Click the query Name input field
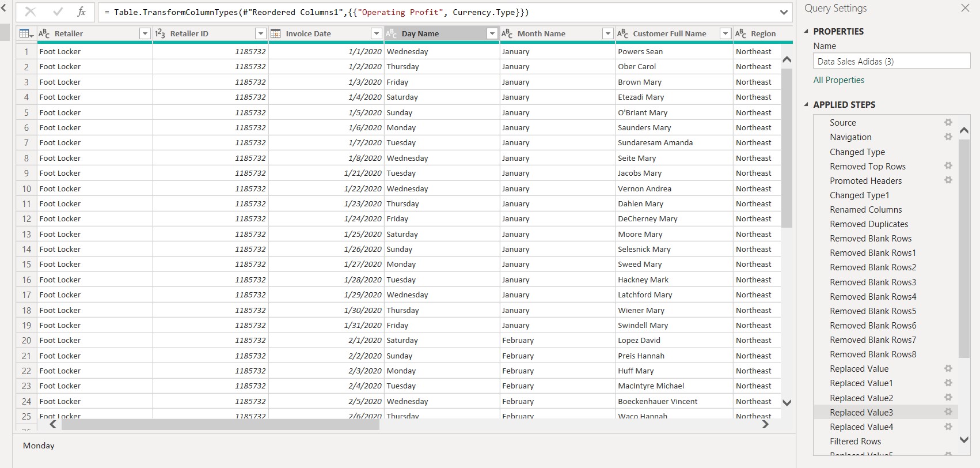The image size is (980, 468). (x=891, y=61)
